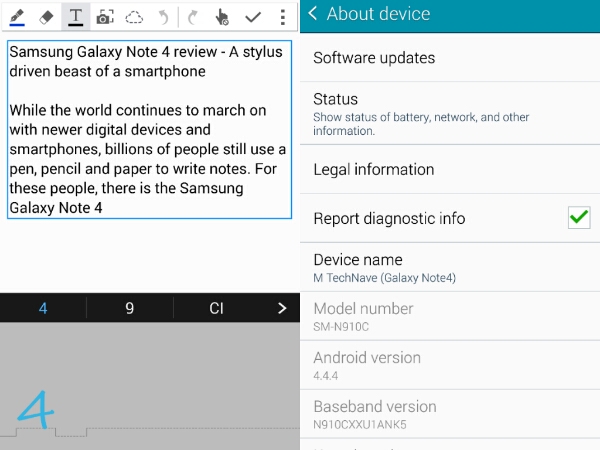
Task: Open the camera capture tool
Action: coord(105,17)
